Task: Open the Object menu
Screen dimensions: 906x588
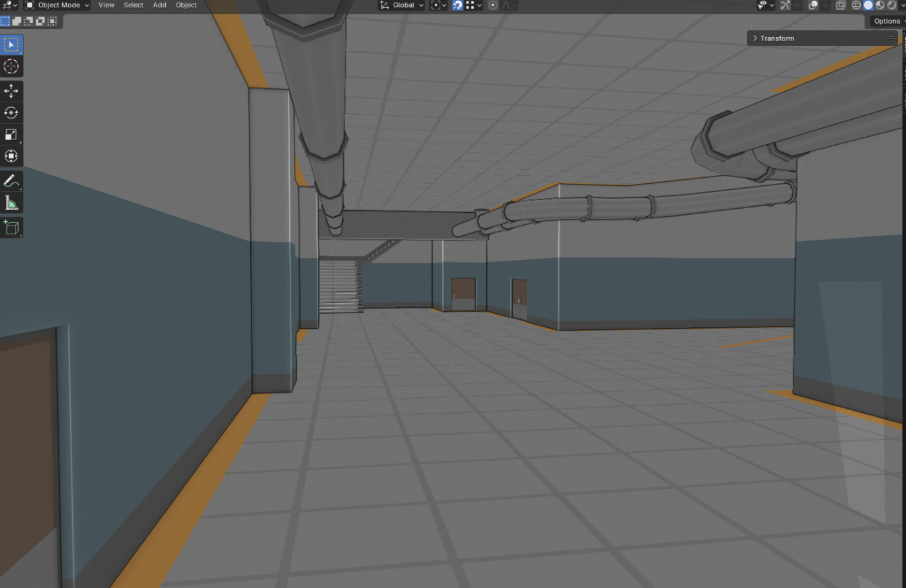Action: click(x=186, y=5)
